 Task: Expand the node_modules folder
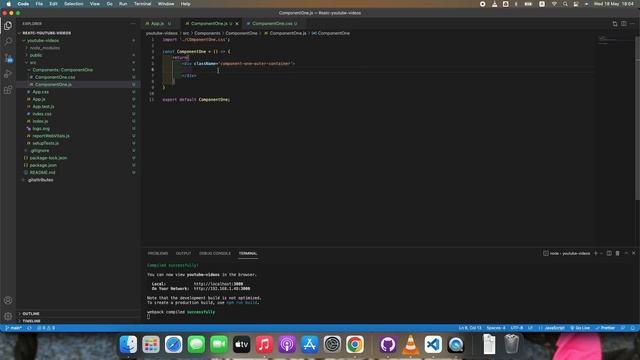(x=44, y=48)
